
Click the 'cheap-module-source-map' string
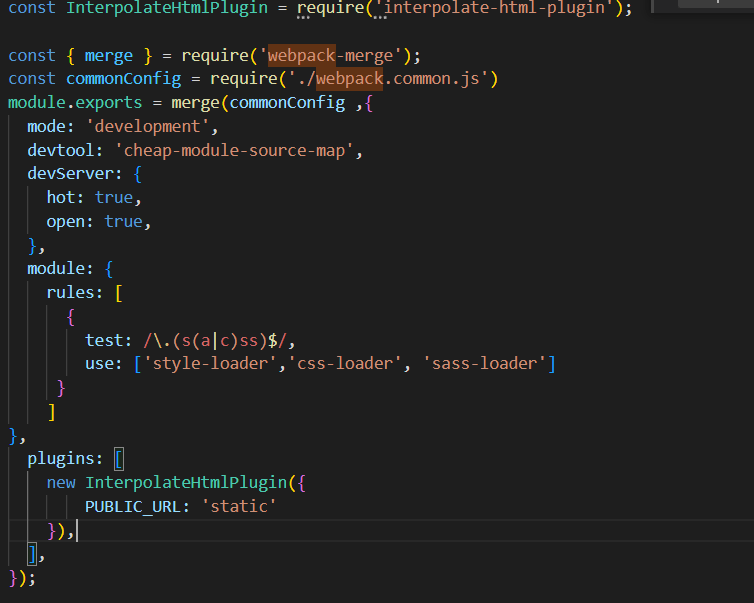coord(234,151)
